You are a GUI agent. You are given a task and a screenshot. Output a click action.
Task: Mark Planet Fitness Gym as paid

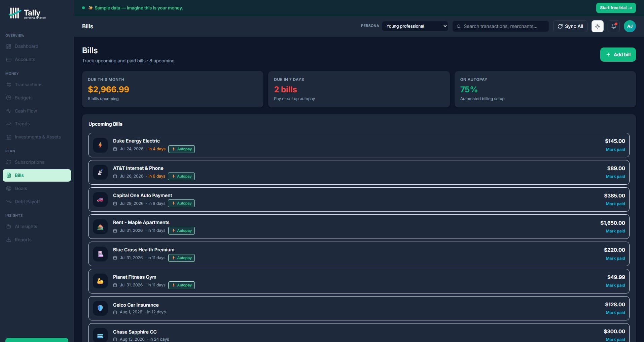615,285
